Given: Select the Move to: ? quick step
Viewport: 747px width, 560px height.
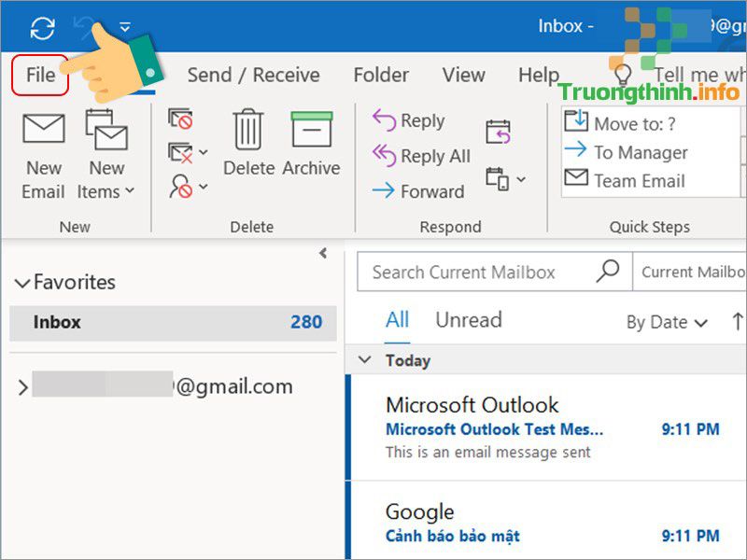Looking at the screenshot, I should (620, 122).
